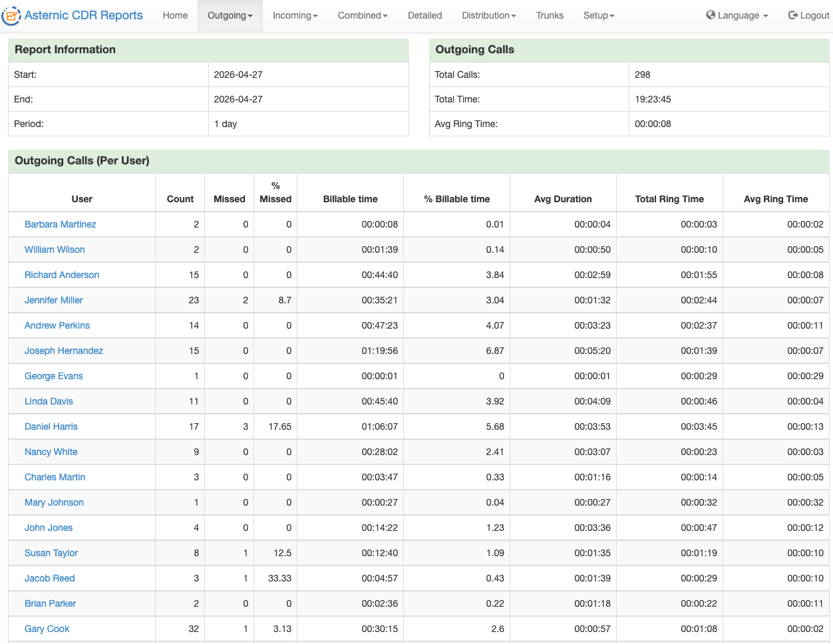833x644 pixels.
Task: Select the Total Calls value 298
Action: (x=643, y=75)
